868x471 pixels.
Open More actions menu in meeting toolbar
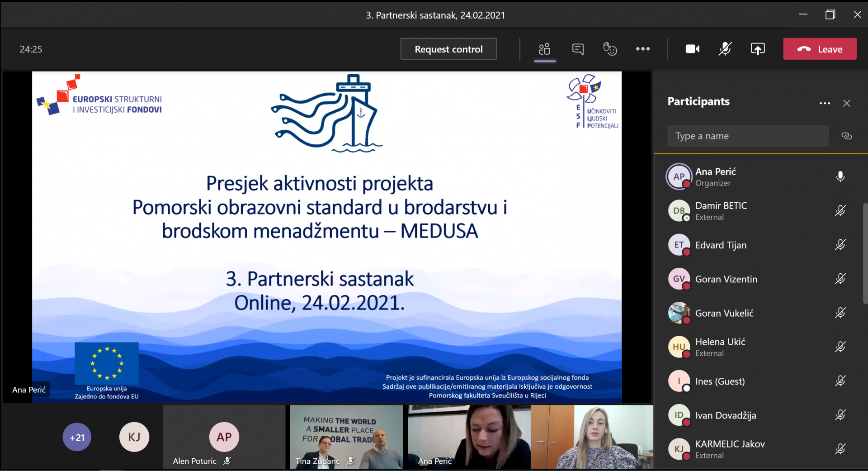642,49
